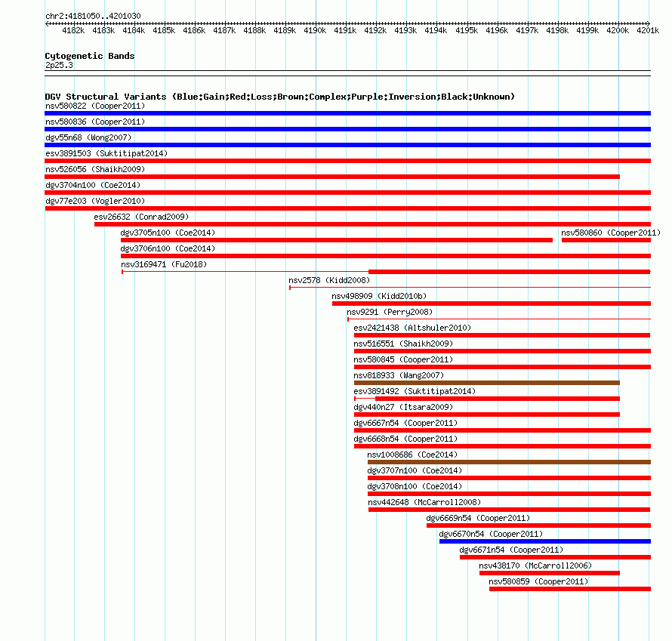Click the dgv3708n100 (Coe2014) label

415,486
